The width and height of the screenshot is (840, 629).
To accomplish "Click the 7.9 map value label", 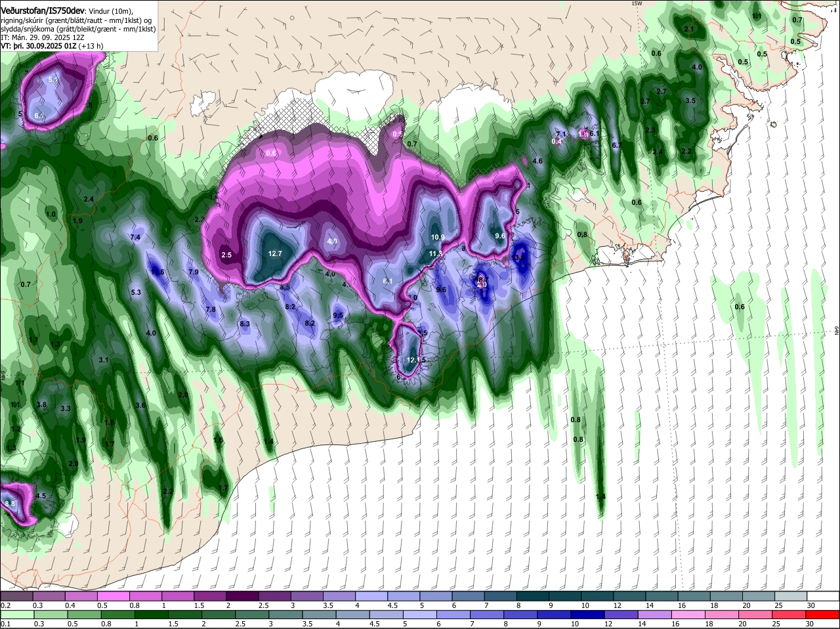I will point(194,272).
